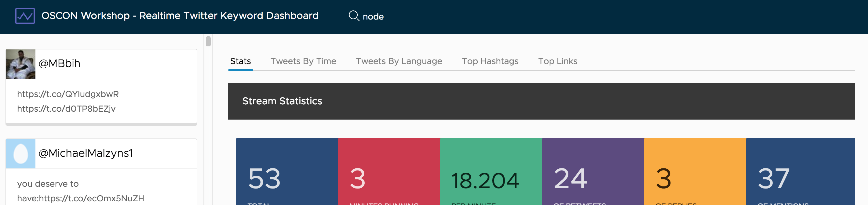Click the purple retweets card showing 24
Viewport: 868px width, 205px height.
593,172
